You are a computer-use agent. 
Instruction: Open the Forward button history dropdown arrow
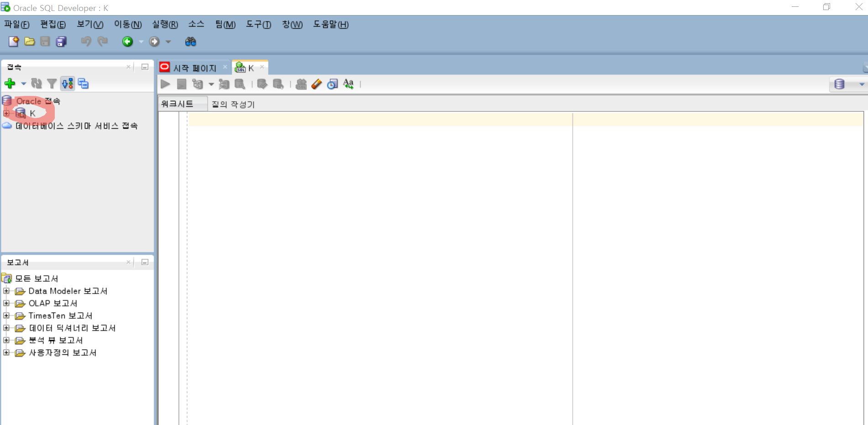point(168,42)
